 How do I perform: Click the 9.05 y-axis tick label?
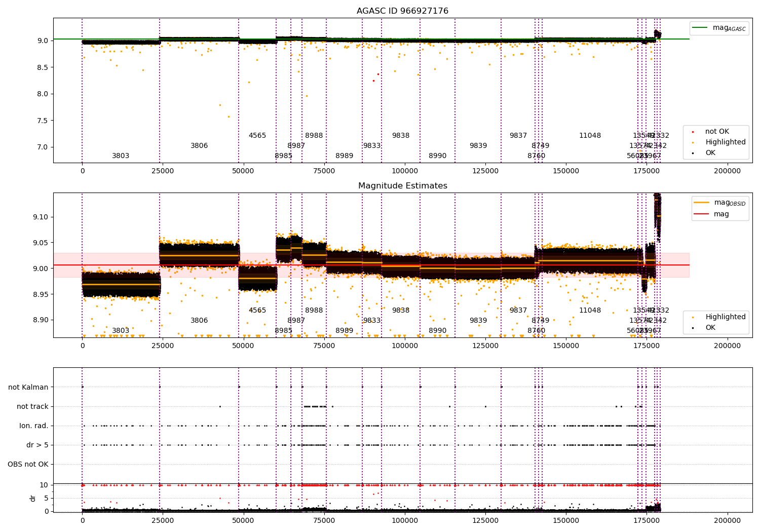pyautogui.click(x=41, y=243)
